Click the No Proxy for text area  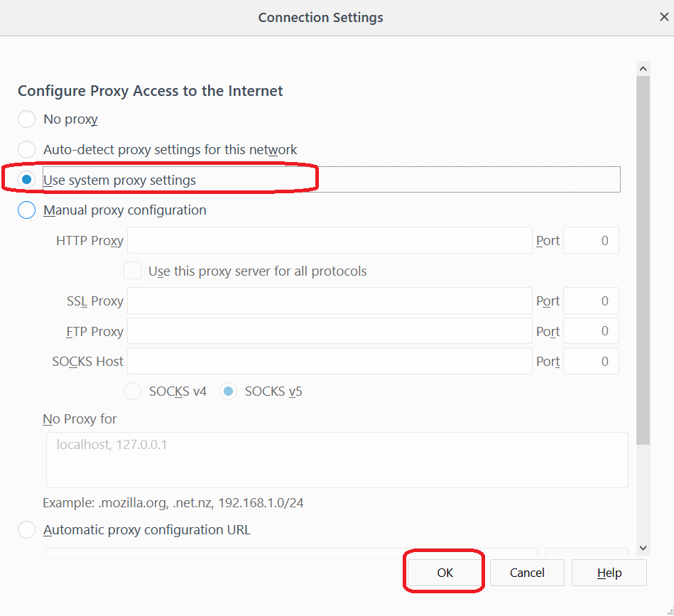coord(337,460)
